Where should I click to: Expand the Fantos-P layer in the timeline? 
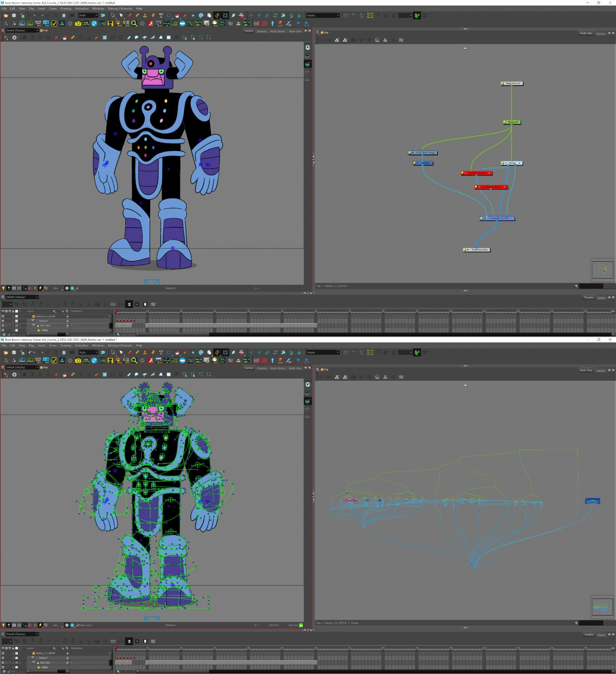(33, 321)
